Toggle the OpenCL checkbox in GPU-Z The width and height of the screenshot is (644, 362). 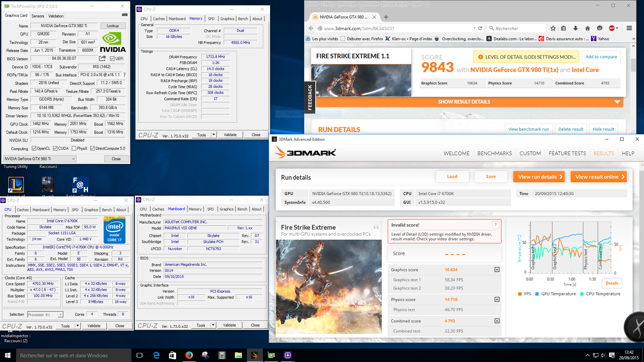point(34,148)
